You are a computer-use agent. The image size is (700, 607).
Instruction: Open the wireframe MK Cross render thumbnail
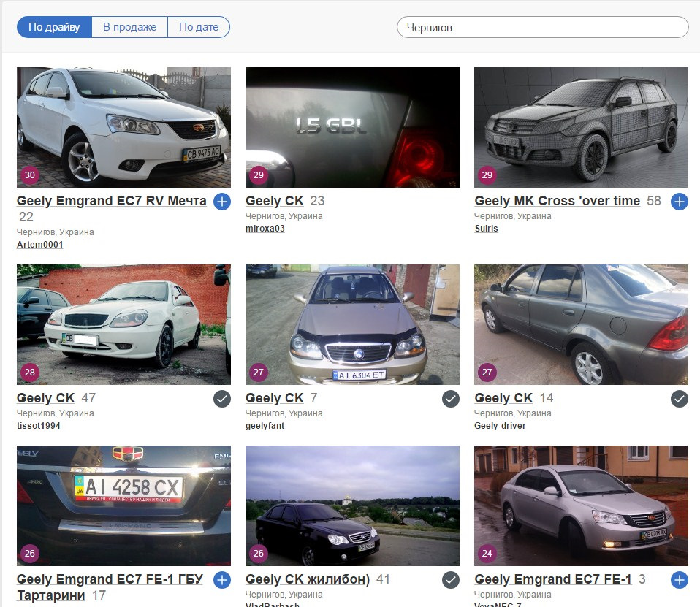pyautogui.click(x=581, y=127)
